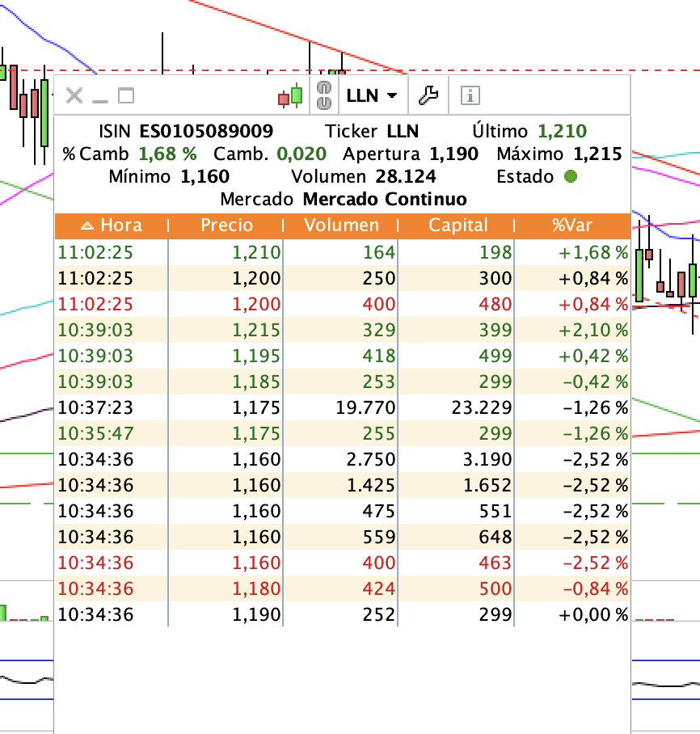Viewport: 700px width, 734px height.
Task: Show the information icon panel
Action: click(470, 95)
